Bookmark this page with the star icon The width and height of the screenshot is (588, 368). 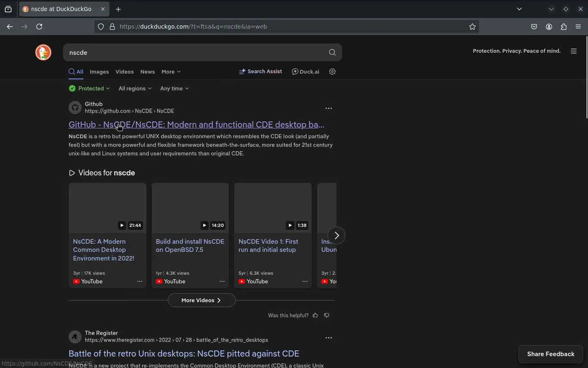click(473, 27)
